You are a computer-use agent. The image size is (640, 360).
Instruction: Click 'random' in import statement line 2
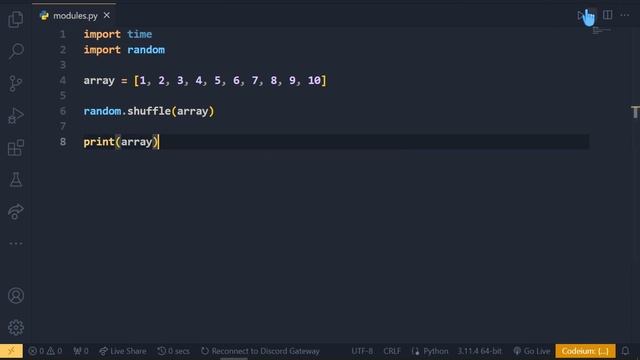click(x=146, y=50)
